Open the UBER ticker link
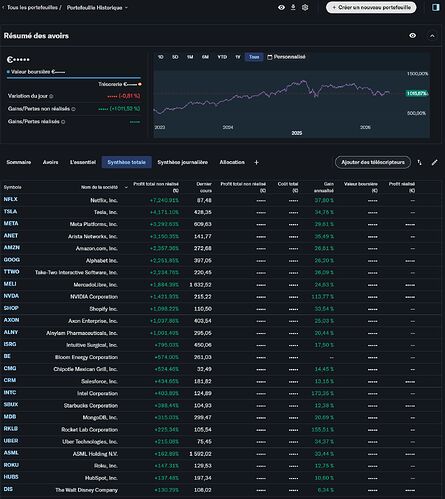The image size is (445, 499). pos(11,441)
